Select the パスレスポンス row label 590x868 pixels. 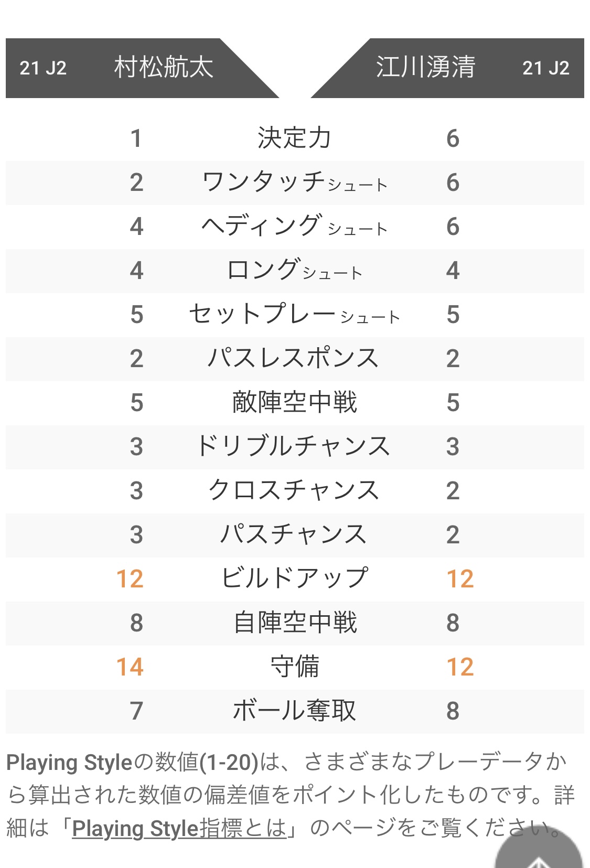click(294, 359)
